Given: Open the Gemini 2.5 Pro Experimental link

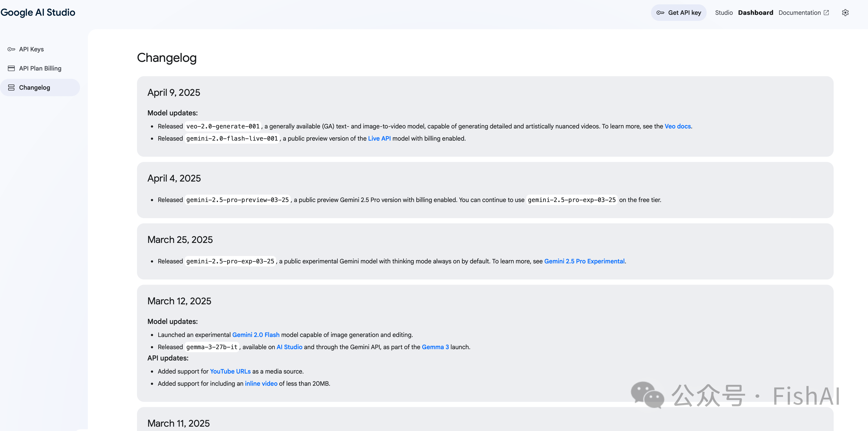Looking at the screenshot, I should tap(584, 261).
